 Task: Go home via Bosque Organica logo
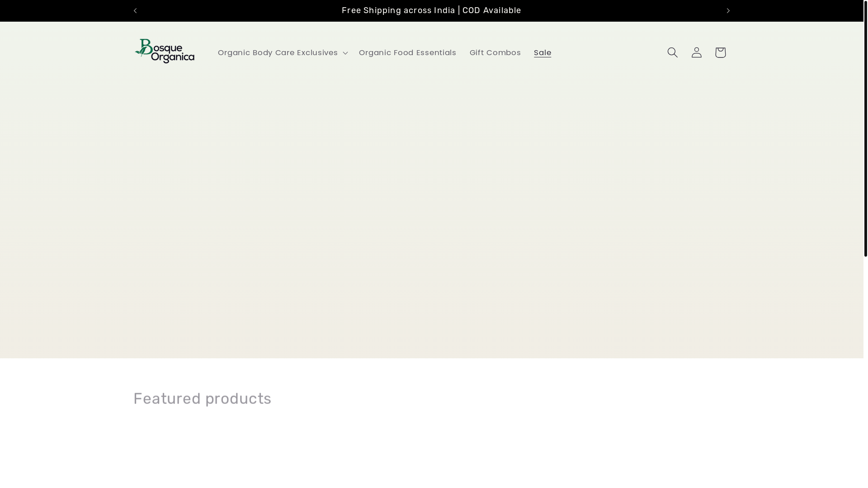click(165, 51)
